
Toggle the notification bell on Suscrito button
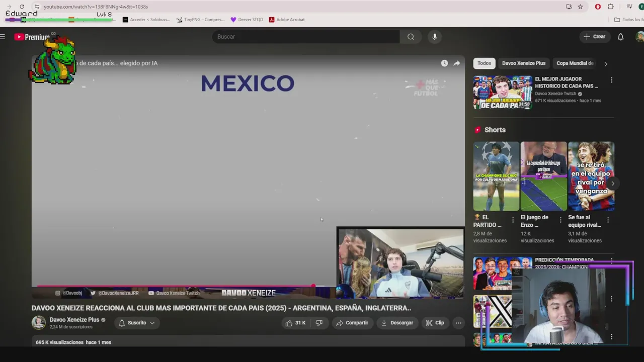tap(122, 323)
